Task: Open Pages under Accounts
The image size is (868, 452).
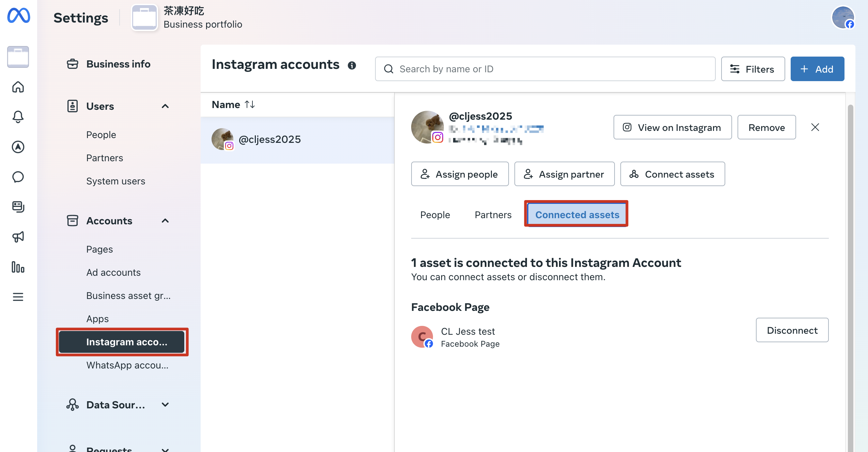Action: [99, 249]
